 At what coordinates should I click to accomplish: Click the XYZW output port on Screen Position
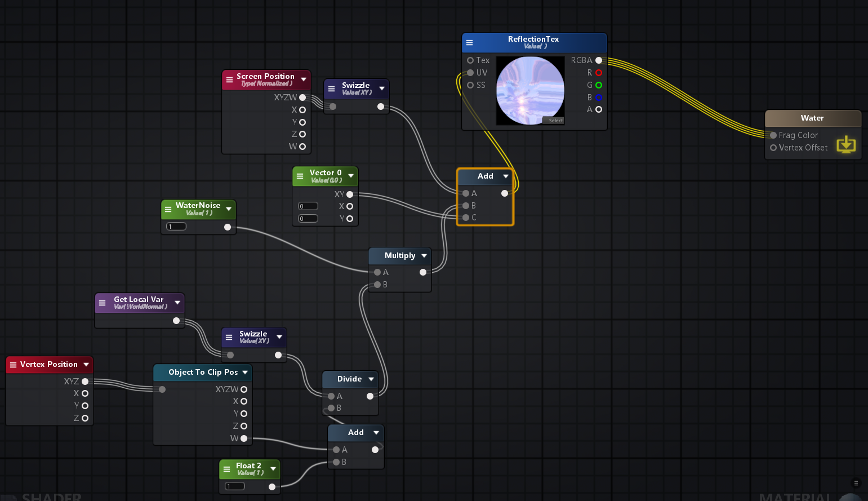click(302, 97)
